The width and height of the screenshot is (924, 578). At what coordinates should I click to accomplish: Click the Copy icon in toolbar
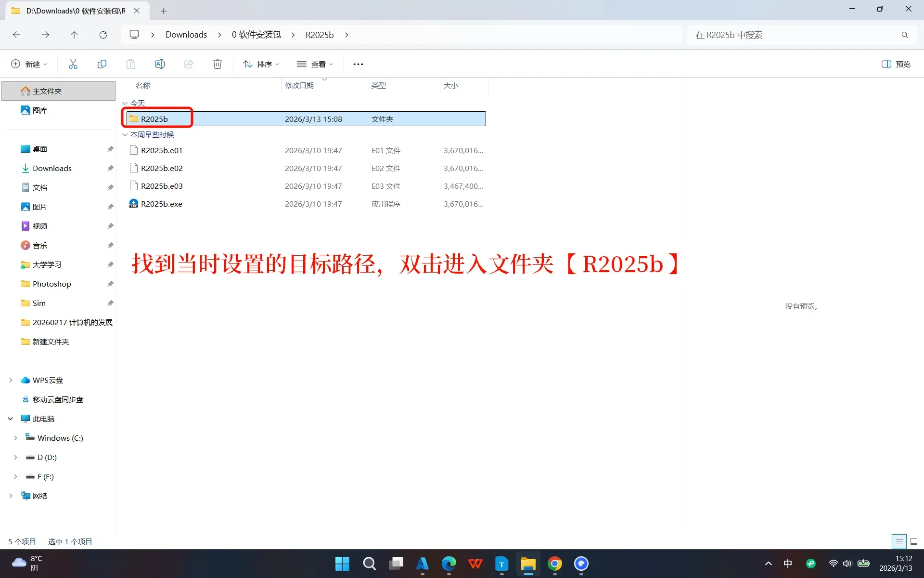(x=102, y=64)
